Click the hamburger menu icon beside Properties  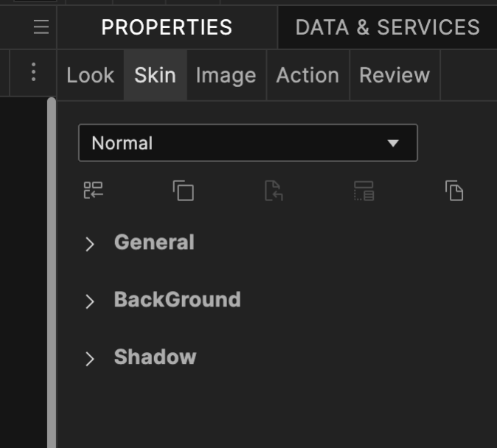[x=41, y=27]
